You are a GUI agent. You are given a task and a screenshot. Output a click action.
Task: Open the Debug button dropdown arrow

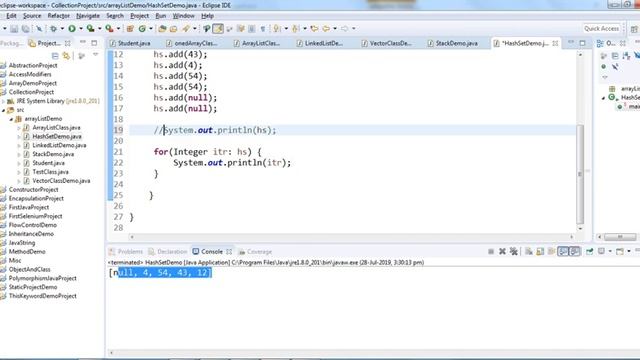[x=62, y=29]
